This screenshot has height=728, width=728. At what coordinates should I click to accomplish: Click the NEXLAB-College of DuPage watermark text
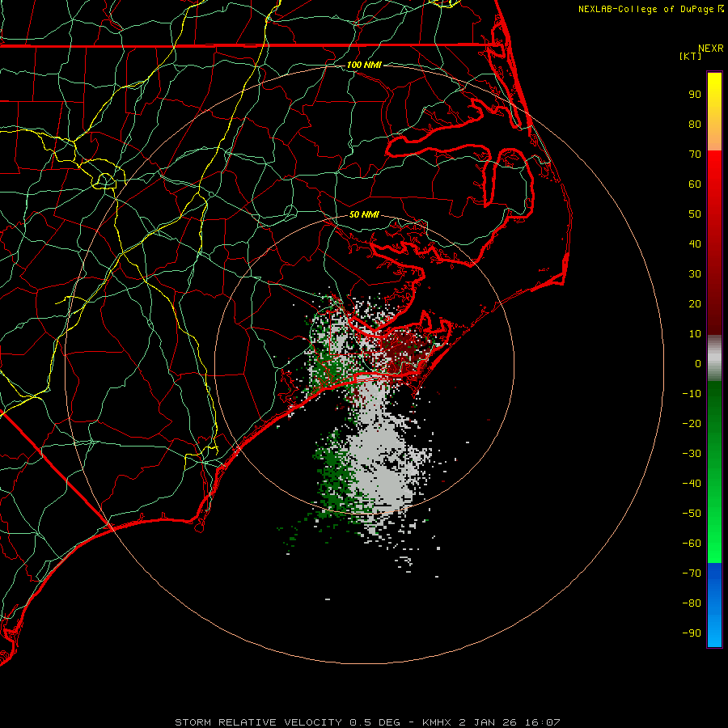pyautogui.click(x=650, y=9)
